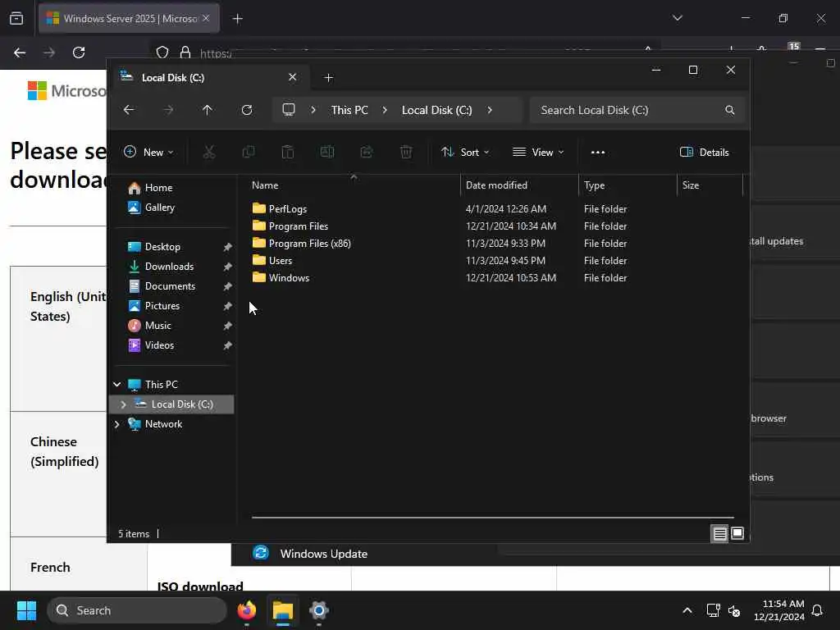Open Firefox from the taskbar
This screenshot has height=630, width=840.
[x=247, y=610]
